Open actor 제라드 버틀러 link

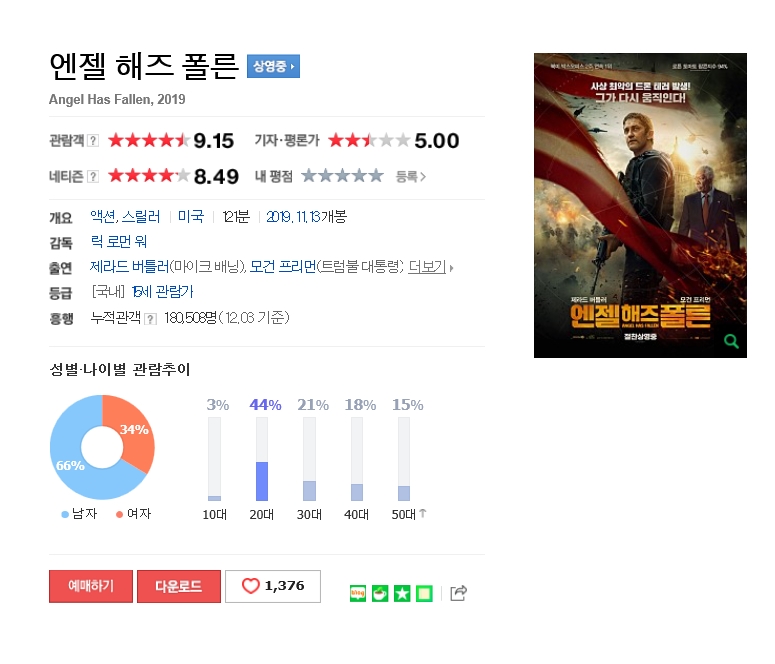[129, 267]
